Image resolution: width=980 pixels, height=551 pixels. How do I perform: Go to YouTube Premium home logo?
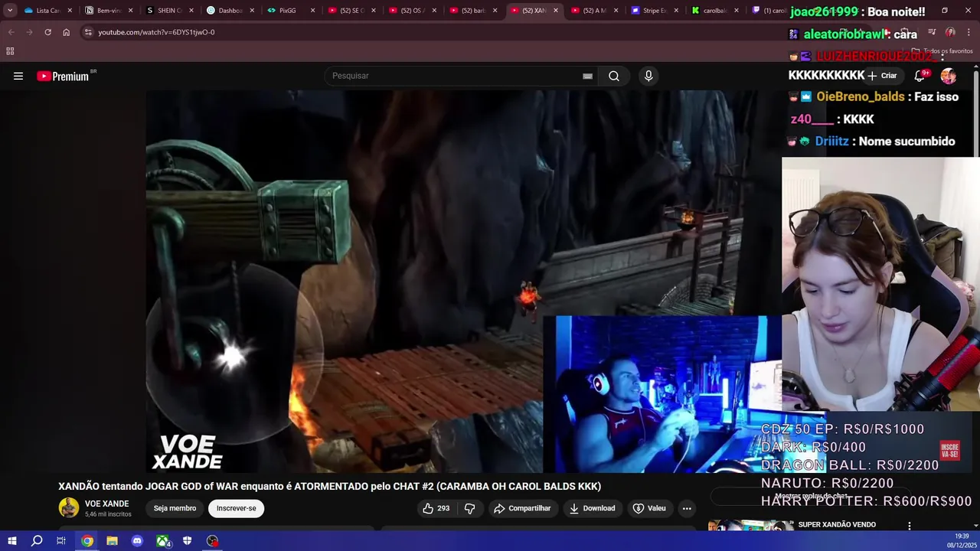pos(63,76)
